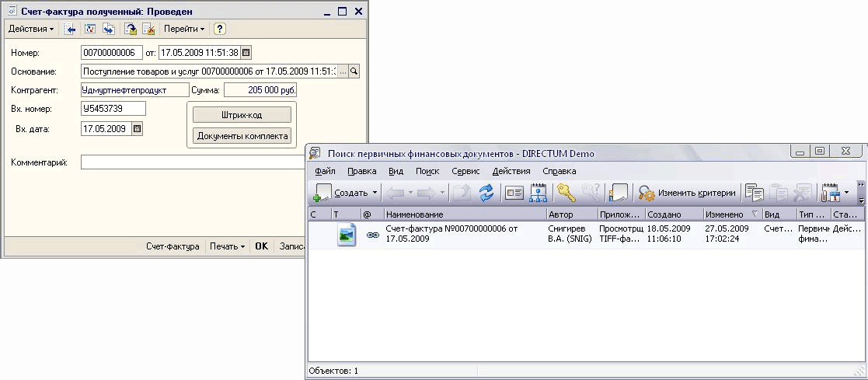Click the forward arrow in DIRECTUM toolbar

427,193
